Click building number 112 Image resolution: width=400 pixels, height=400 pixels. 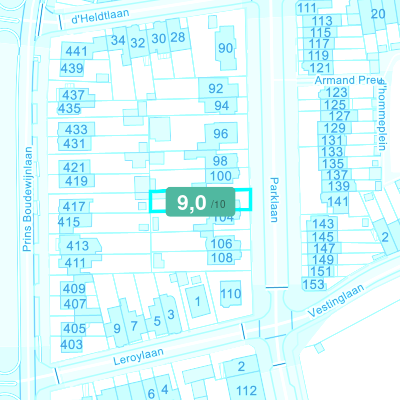click(246, 390)
